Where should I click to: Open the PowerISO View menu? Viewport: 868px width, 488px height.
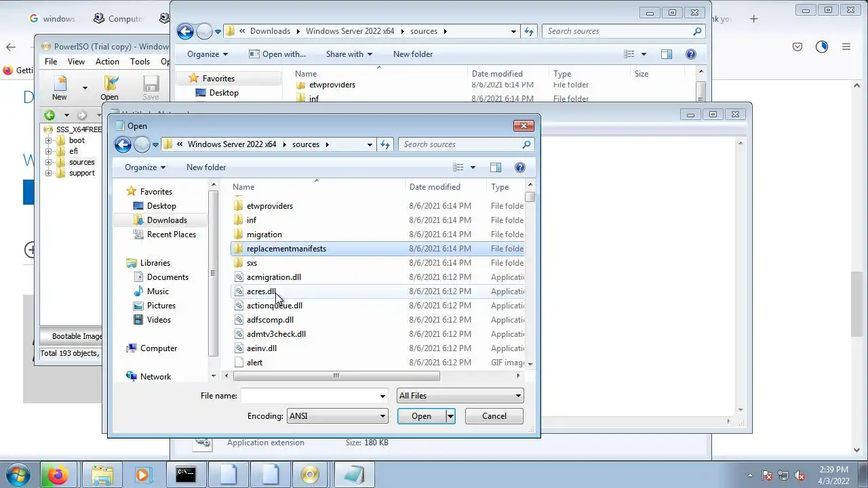[76, 62]
